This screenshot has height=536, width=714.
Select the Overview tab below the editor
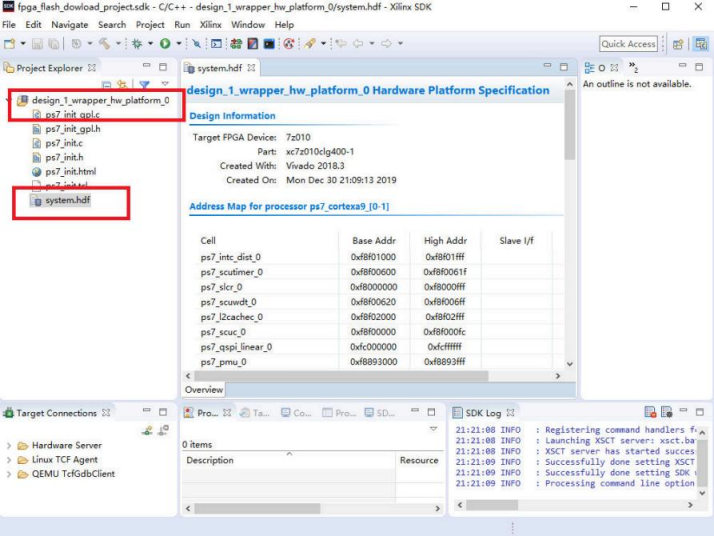coord(204,390)
